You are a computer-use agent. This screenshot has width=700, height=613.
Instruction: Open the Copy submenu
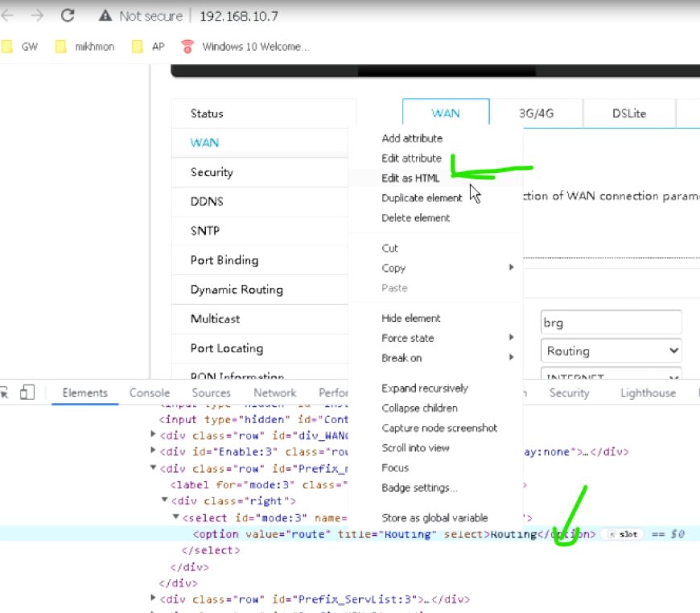[435, 268]
